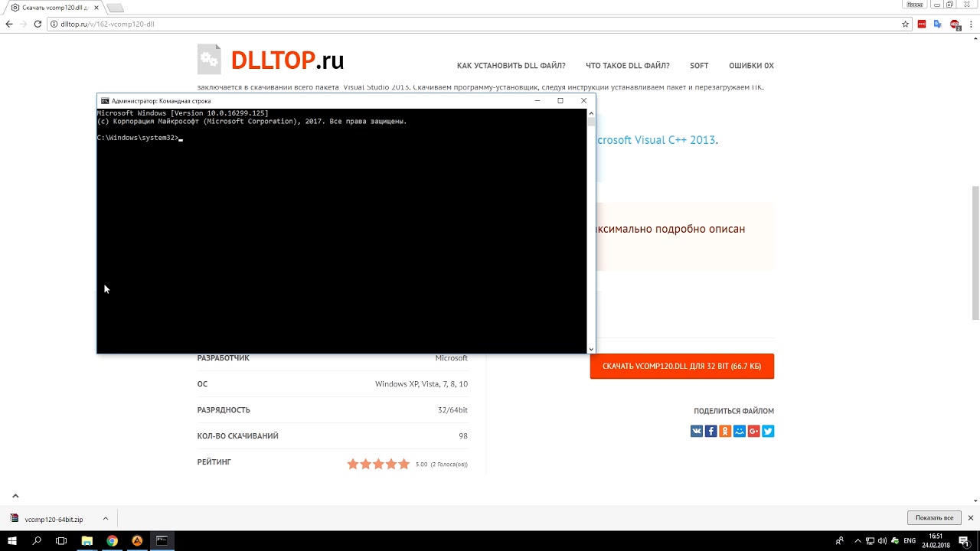This screenshot has height=551, width=980.
Task: Share the file via Odnoklassniki icon
Action: pyautogui.click(x=725, y=432)
